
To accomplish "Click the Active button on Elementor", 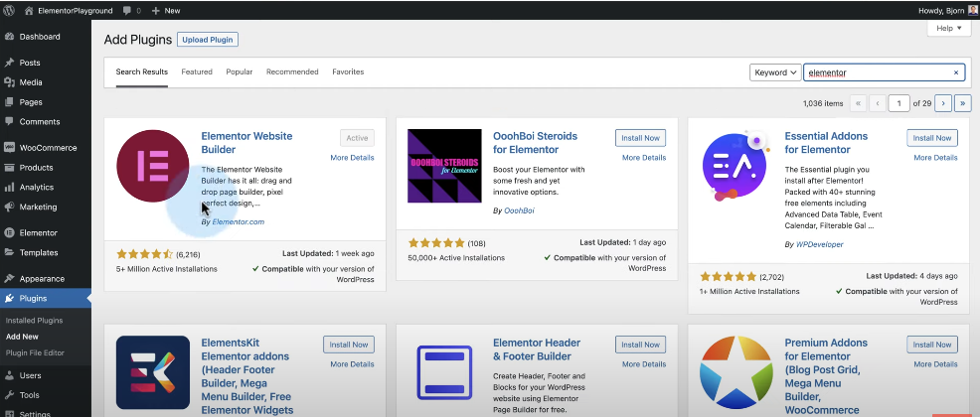I will (357, 138).
